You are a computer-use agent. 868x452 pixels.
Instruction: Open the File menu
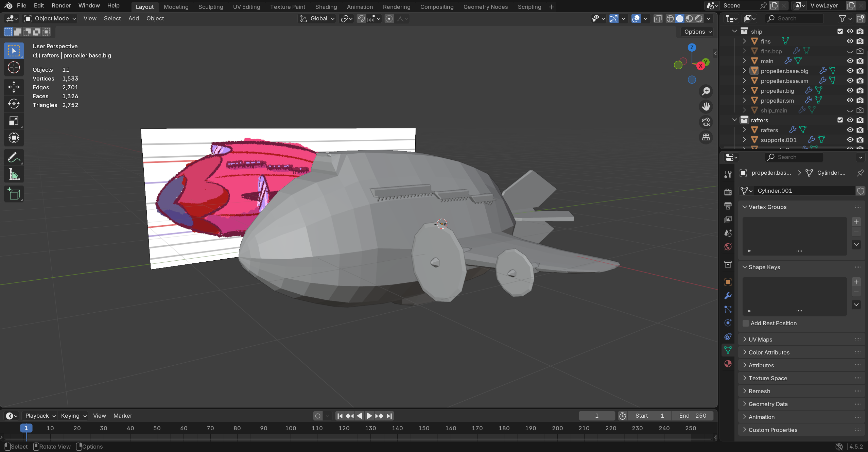pos(21,5)
